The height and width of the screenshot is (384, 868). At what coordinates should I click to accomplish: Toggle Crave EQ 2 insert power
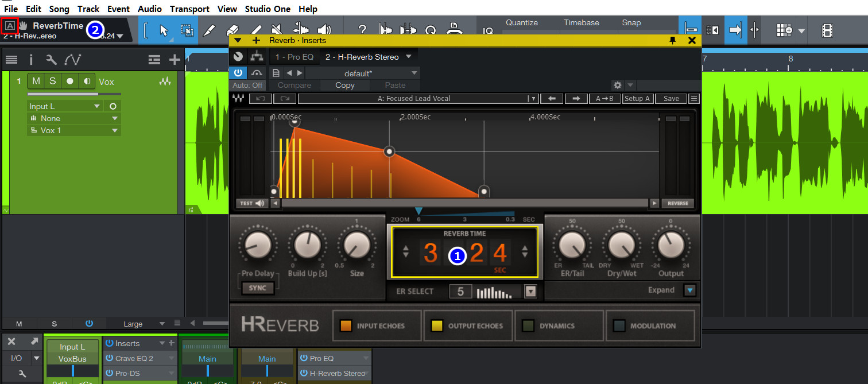point(109,358)
